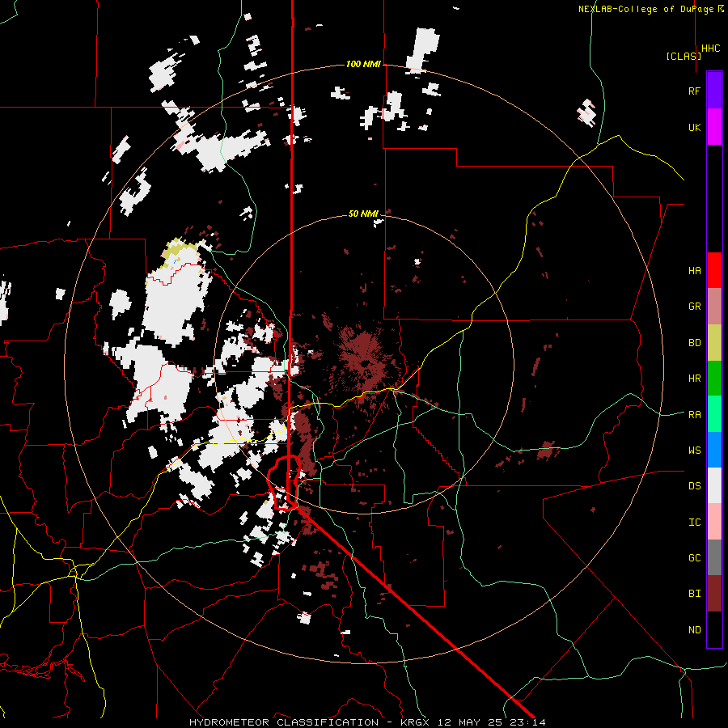
Task: Click the HA legend label
Action: pos(694,270)
